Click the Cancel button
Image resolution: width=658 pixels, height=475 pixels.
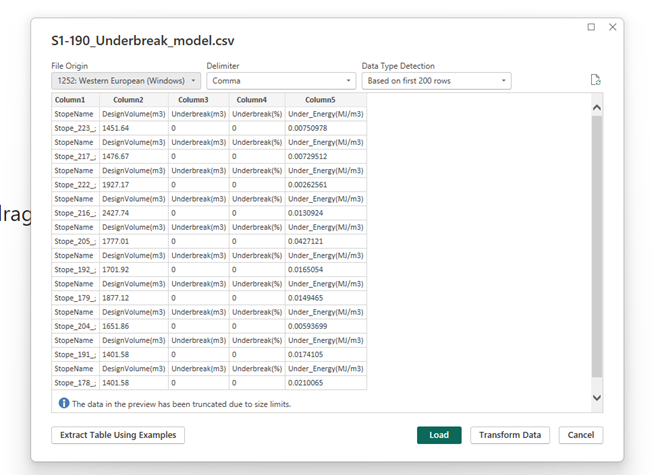tap(581, 435)
